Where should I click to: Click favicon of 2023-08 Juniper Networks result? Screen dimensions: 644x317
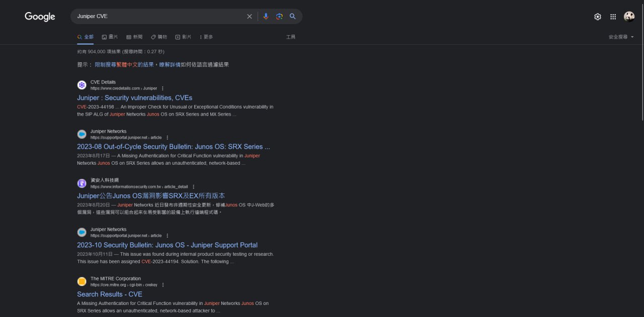tap(82, 134)
